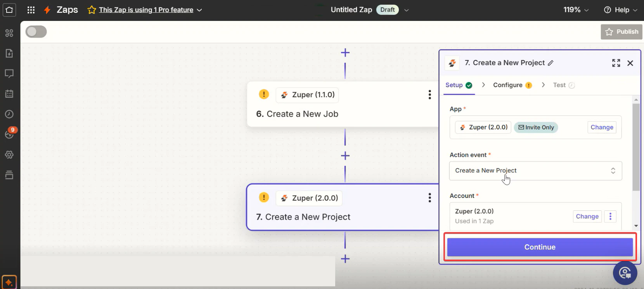This screenshot has width=644, height=289.
Task: Select the step 6 'Create a New Job' card
Action: click(343, 104)
